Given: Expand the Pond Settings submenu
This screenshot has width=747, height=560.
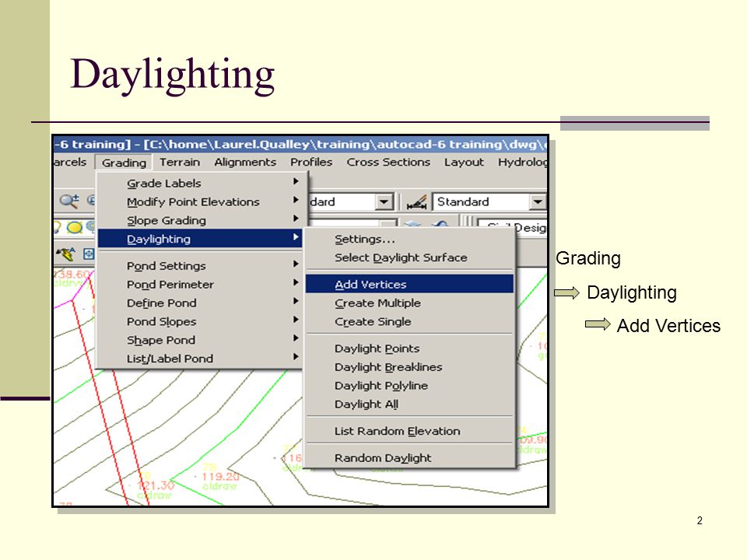Looking at the screenshot, I should [x=200, y=265].
